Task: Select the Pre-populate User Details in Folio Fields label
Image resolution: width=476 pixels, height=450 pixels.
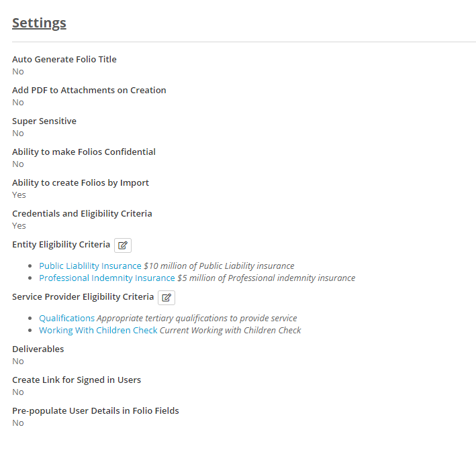Action: click(95, 411)
